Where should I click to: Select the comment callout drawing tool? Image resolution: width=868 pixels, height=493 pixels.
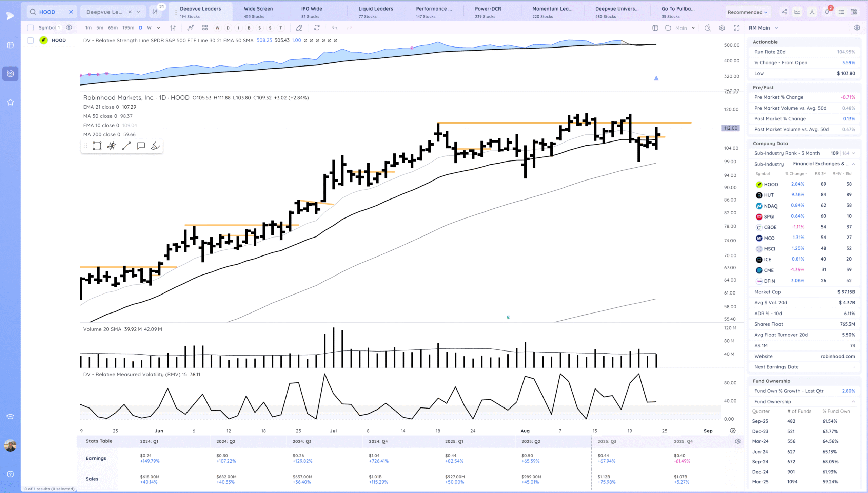tap(141, 146)
